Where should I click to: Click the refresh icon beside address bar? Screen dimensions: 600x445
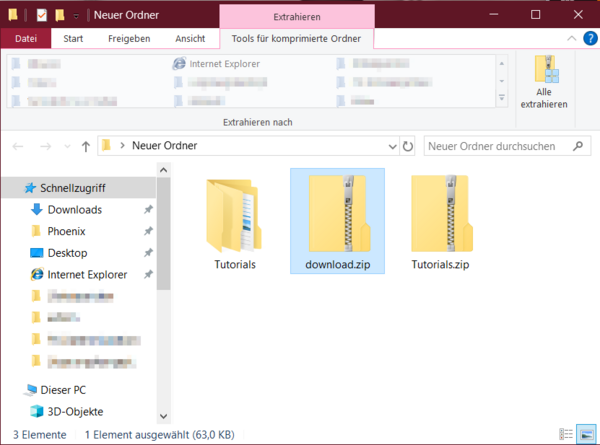click(x=407, y=146)
